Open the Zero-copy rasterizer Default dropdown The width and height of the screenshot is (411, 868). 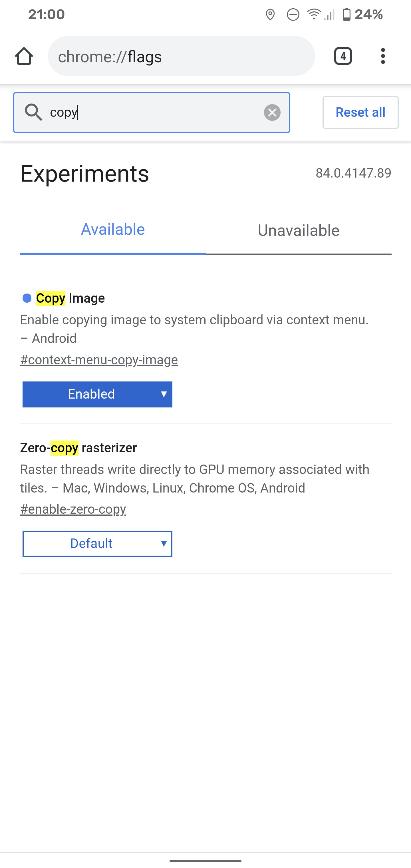pyautogui.click(x=97, y=544)
